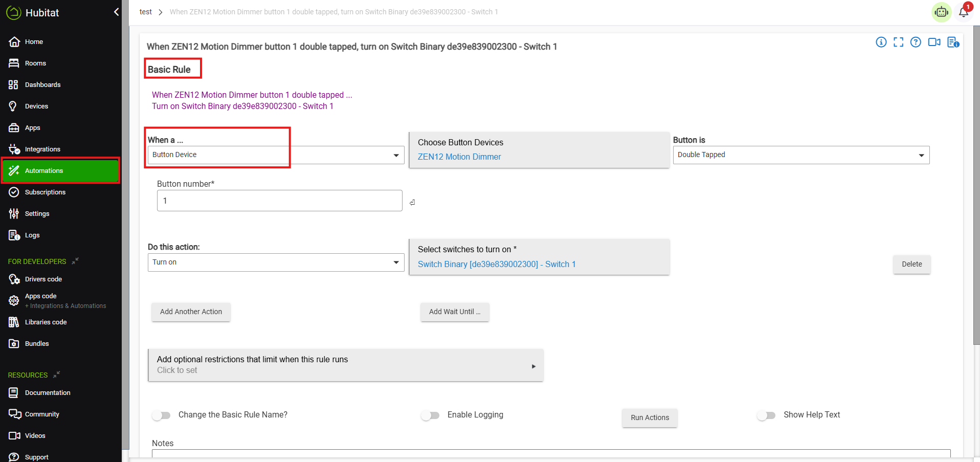
Task: Click the Delete action button
Action: [911, 265]
